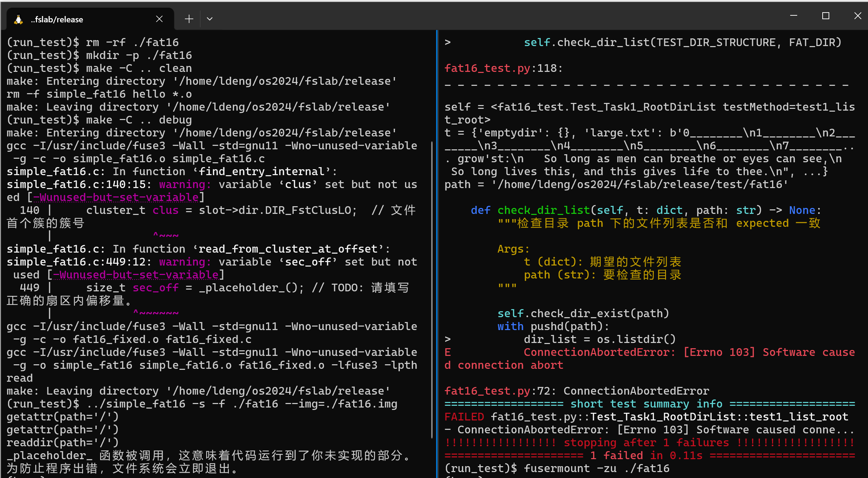Click the red FAILED test result text
This screenshot has width=868, height=478.
(464, 417)
